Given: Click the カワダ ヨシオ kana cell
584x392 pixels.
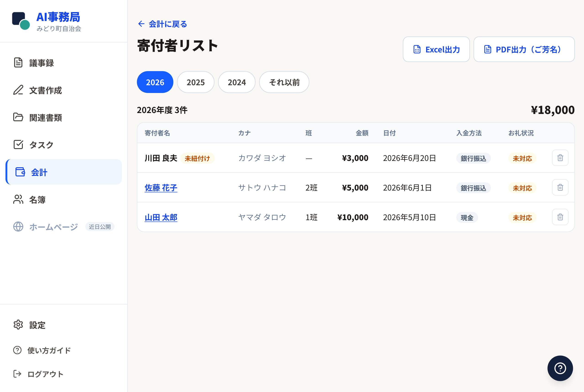Looking at the screenshot, I should 262,158.
